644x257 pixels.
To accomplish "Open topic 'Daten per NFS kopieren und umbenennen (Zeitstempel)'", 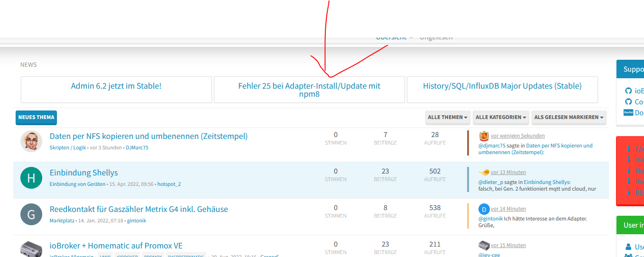I will (x=148, y=136).
